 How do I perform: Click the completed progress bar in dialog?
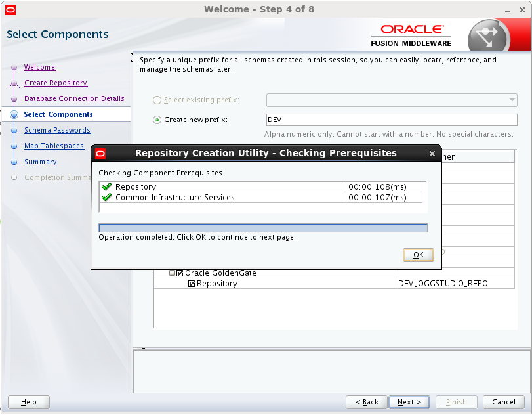click(x=263, y=228)
